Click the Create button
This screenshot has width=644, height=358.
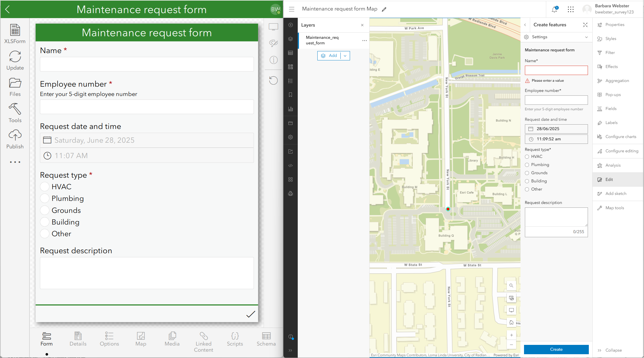pyautogui.click(x=556, y=349)
